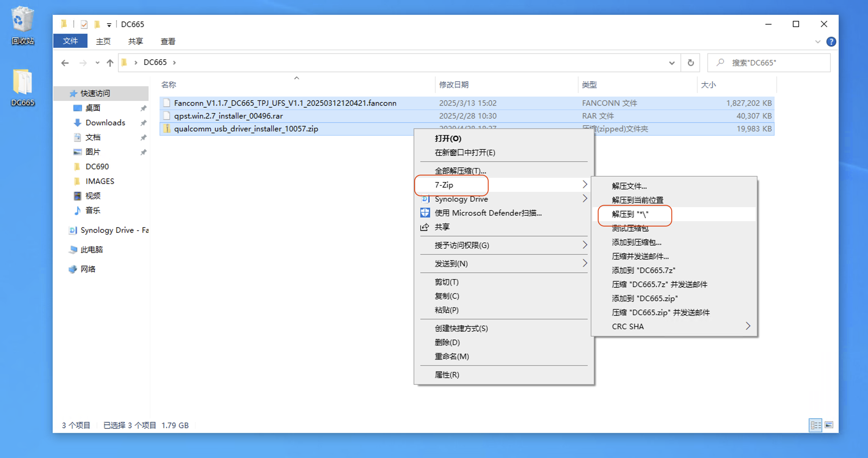
Task: Click the qualcomm zip file icon
Action: (x=166, y=129)
